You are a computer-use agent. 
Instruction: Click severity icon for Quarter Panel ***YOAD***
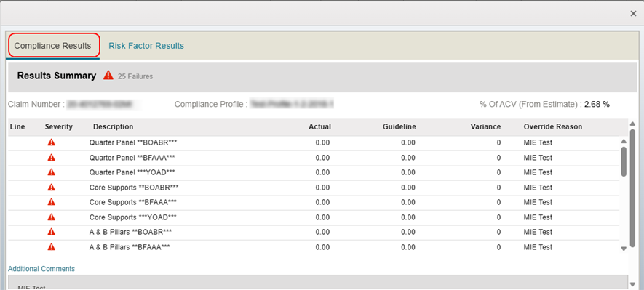pyautogui.click(x=52, y=172)
